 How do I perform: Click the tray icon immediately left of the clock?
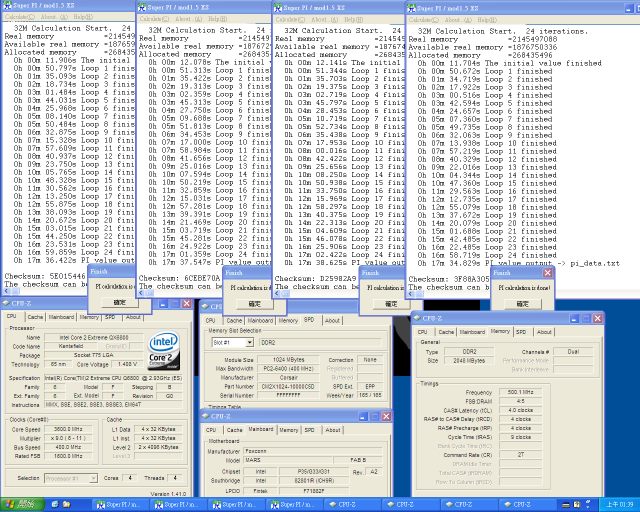(x=589, y=504)
